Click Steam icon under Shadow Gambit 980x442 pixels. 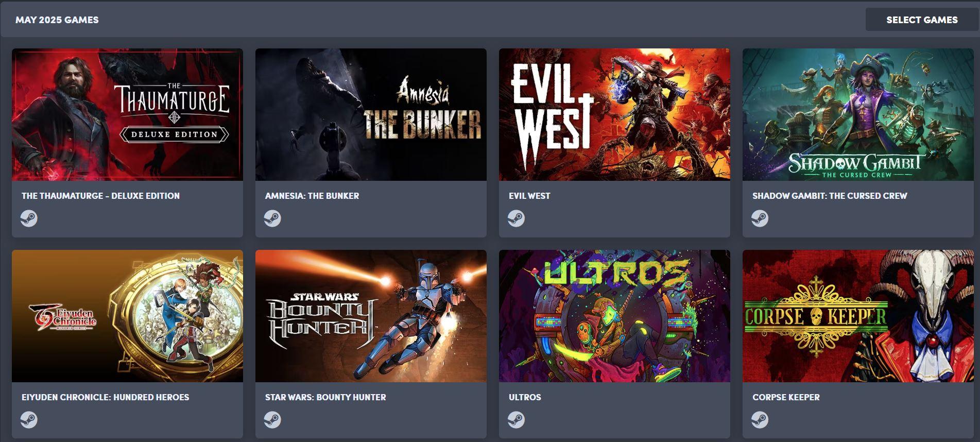tap(760, 218)
